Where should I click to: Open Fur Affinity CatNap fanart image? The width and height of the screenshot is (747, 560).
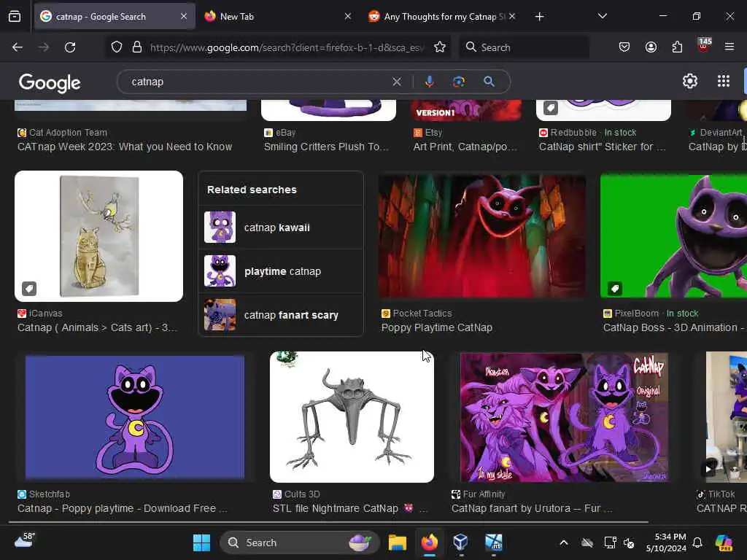pos(564,417)
